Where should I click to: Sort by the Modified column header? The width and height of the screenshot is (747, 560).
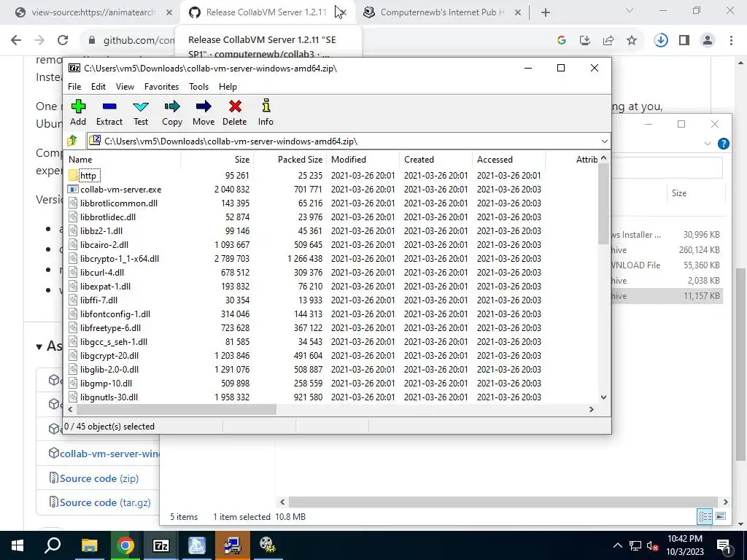pos(363,160)
